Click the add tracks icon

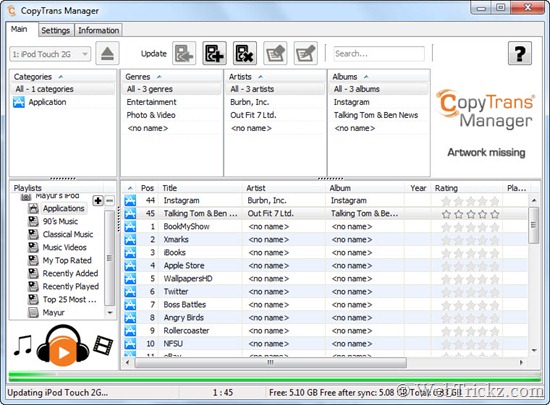[x=214, y=54]
